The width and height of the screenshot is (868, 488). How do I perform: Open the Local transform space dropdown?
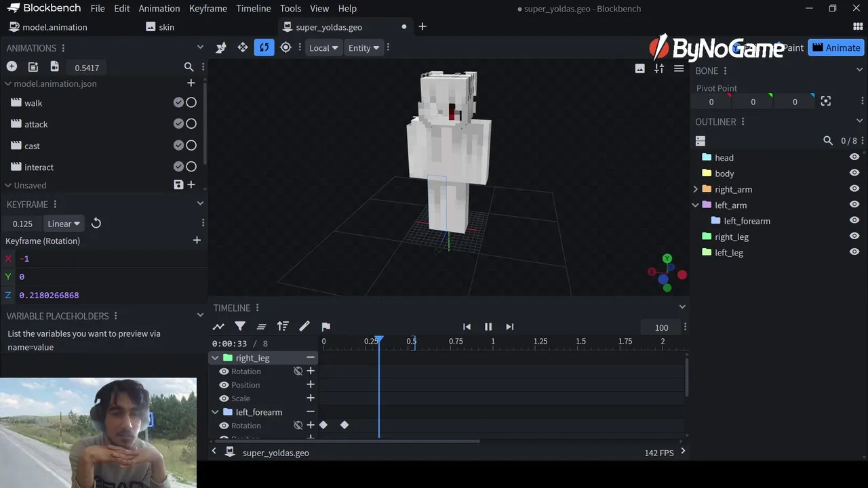click(323, 47)
